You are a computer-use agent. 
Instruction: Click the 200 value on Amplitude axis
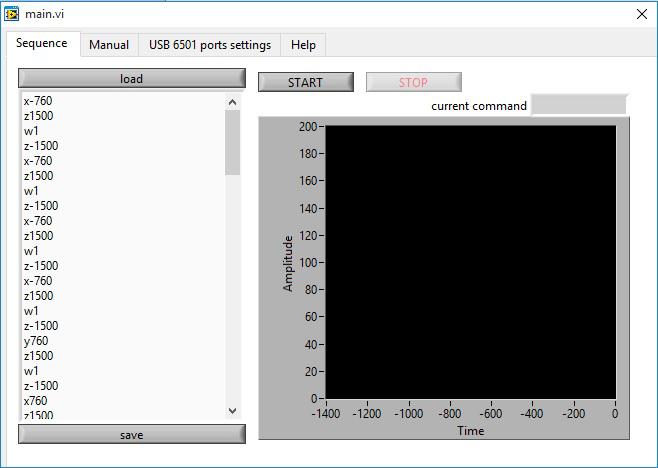(308, 126)
